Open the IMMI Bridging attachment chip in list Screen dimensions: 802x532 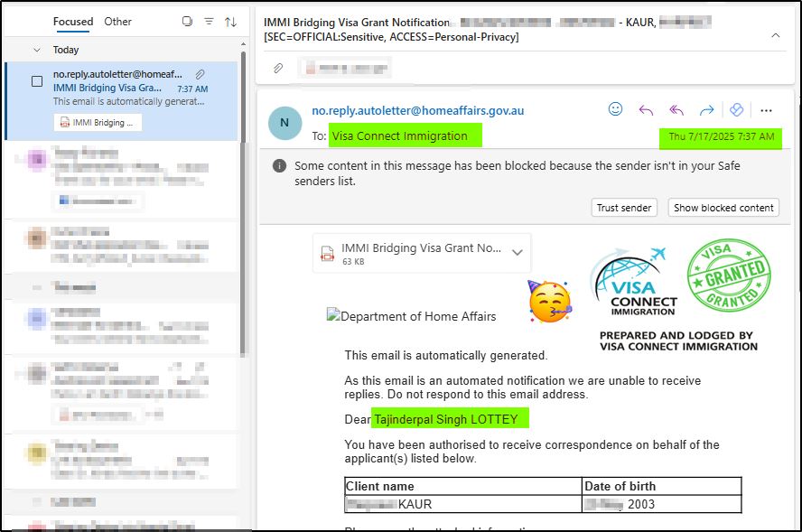98,122
